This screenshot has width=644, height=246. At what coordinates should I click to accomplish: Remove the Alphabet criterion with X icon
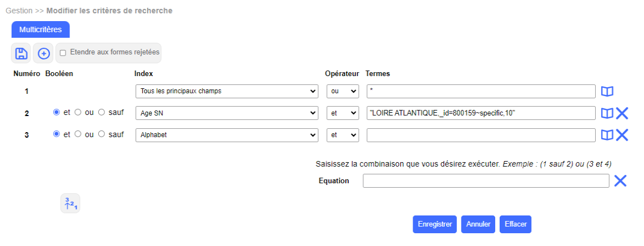622,135
